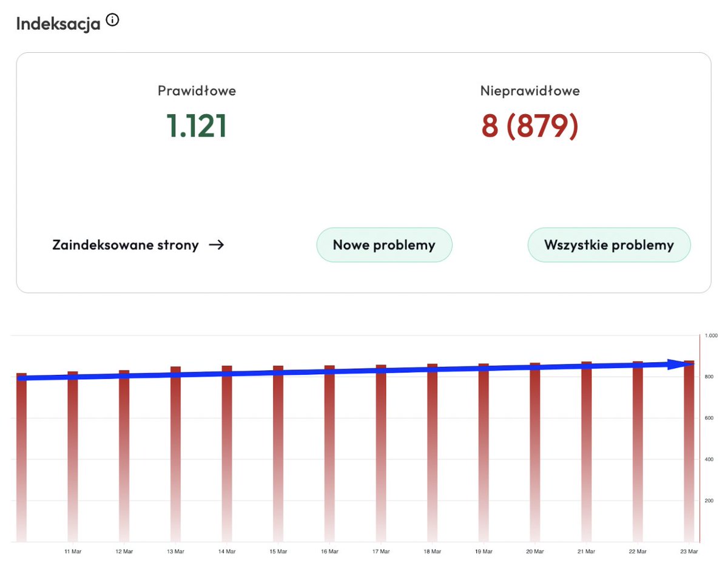Screen dimensions: 728x577
Task: Select the Nieprawidłowe heading text
Action: click(529, 91)
